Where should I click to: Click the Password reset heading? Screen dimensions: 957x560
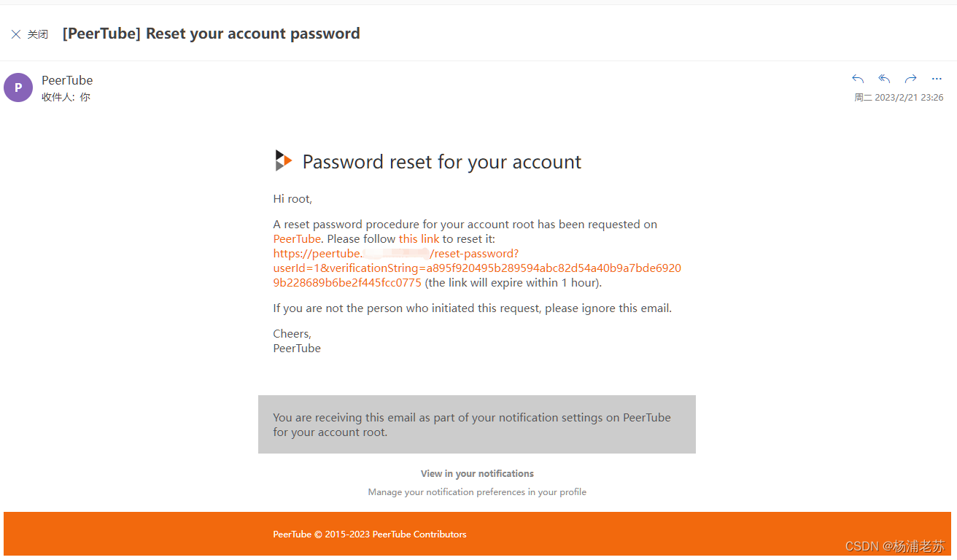(442, 162)
